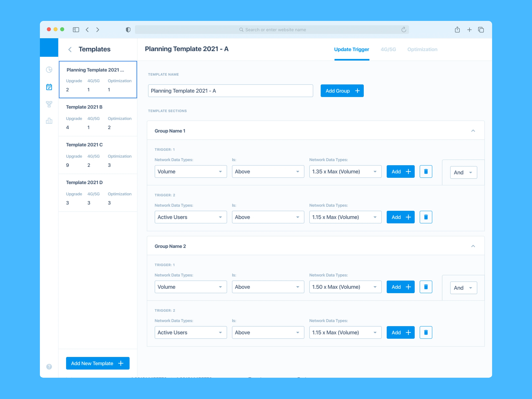Screen dimensions: 532x399
Task: Open the calendar planning icon in the sidebar
Action: pos(49,87)
